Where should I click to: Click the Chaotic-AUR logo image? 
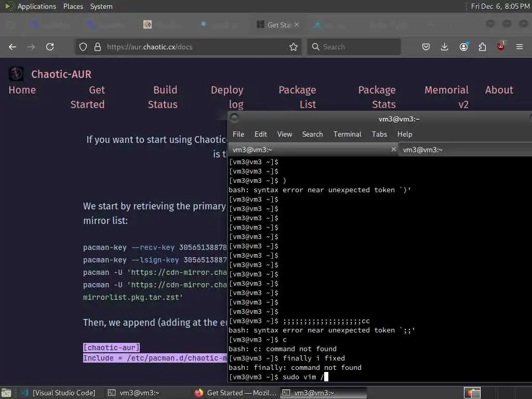click(16, 74)
